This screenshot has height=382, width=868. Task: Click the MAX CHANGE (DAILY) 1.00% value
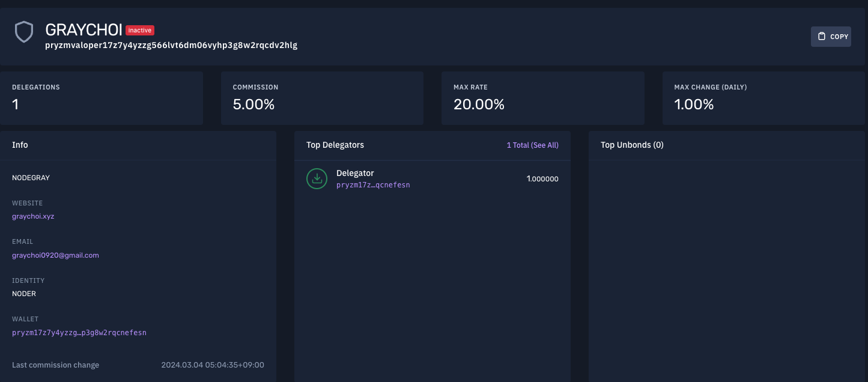pyautogui.click(x=694, y=105)
